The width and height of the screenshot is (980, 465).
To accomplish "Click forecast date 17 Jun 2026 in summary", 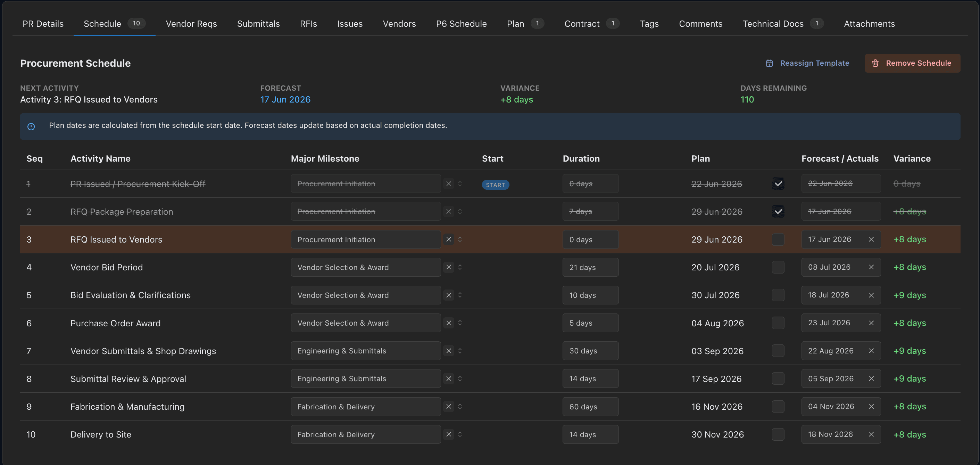I will pyautogui.click(x=285, y=99).
